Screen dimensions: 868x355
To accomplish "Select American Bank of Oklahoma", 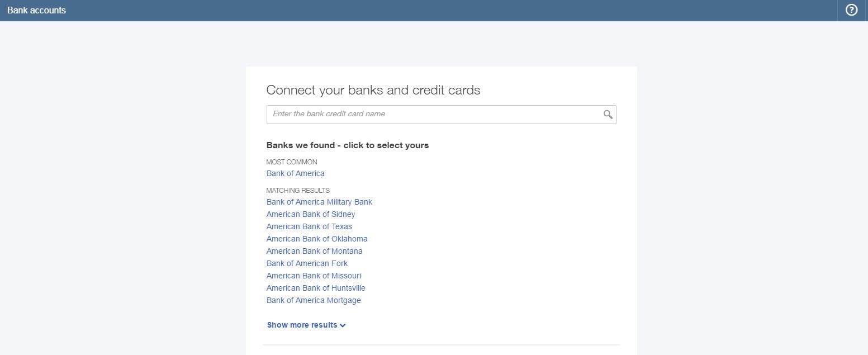I will click(x=317, y=239).
